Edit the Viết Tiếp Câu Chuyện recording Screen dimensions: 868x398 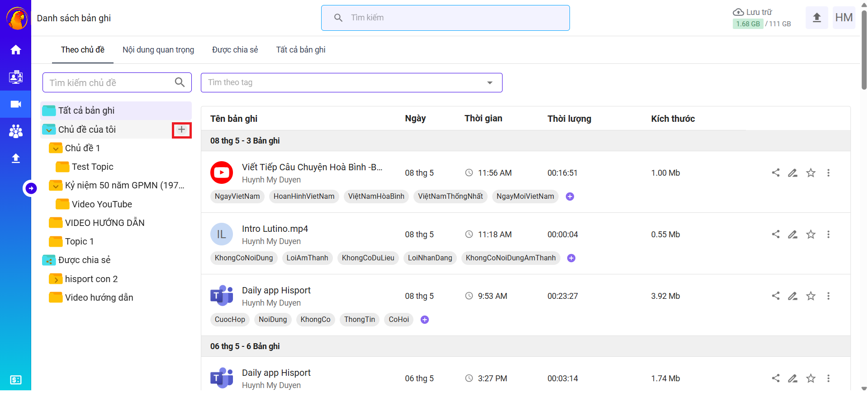coord(793,173)
